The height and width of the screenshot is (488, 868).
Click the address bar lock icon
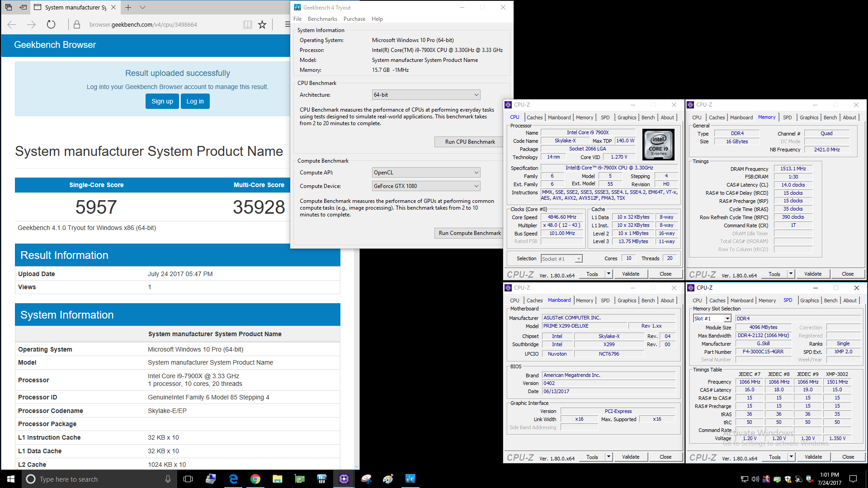click(x=77, y=24)
